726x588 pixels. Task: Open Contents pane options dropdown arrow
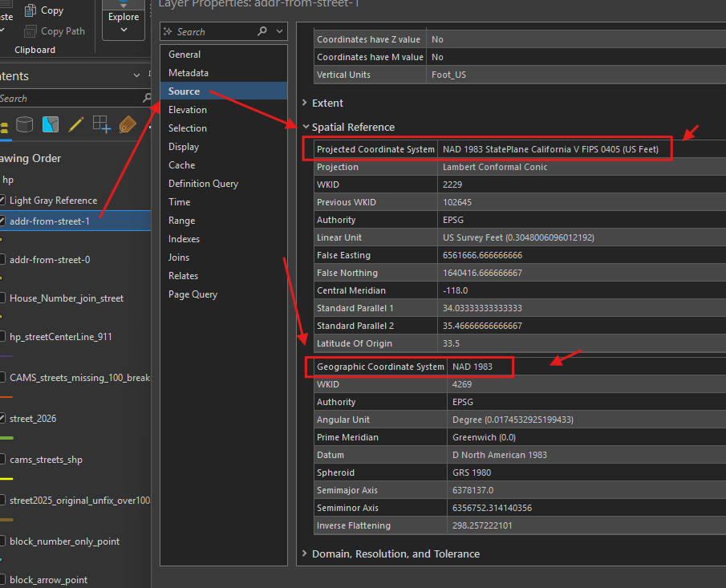(136, 75)
